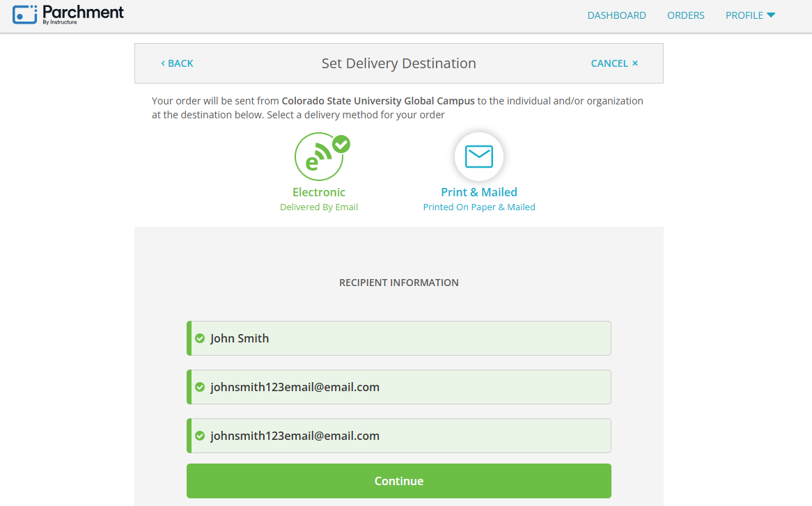Click the X icon beside Cancel

[x=635, y=63]
